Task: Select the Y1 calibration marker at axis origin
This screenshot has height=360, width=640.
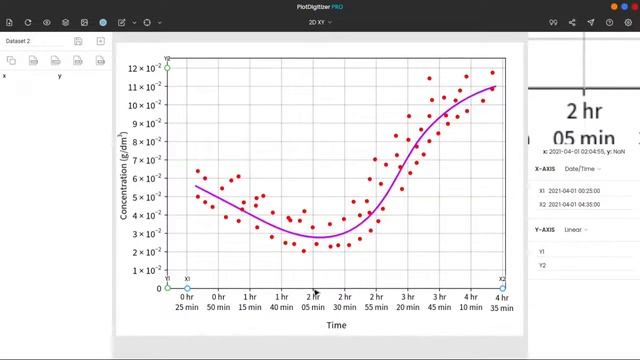Action: tap(167, 288)
